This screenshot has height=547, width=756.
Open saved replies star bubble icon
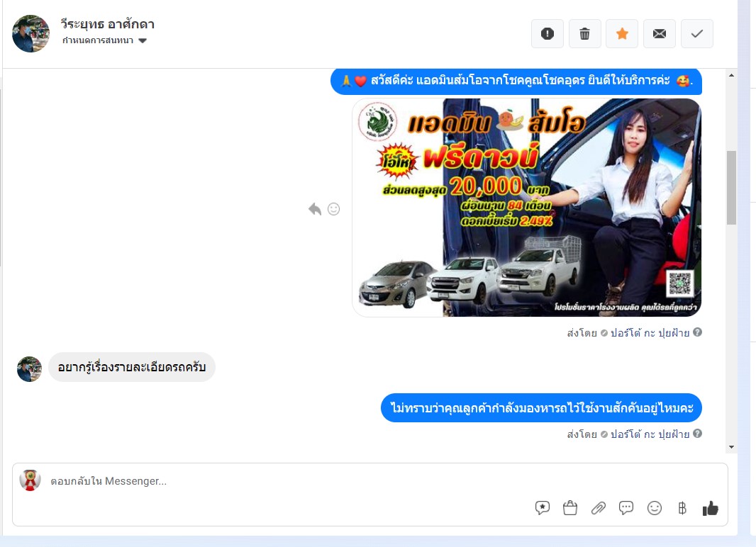click(x=543, y=508)
